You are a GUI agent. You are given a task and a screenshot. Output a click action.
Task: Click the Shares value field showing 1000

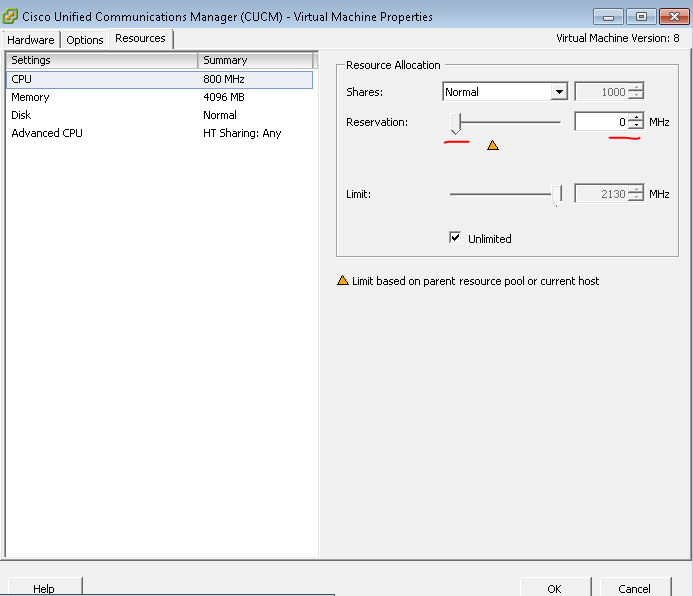601,91
